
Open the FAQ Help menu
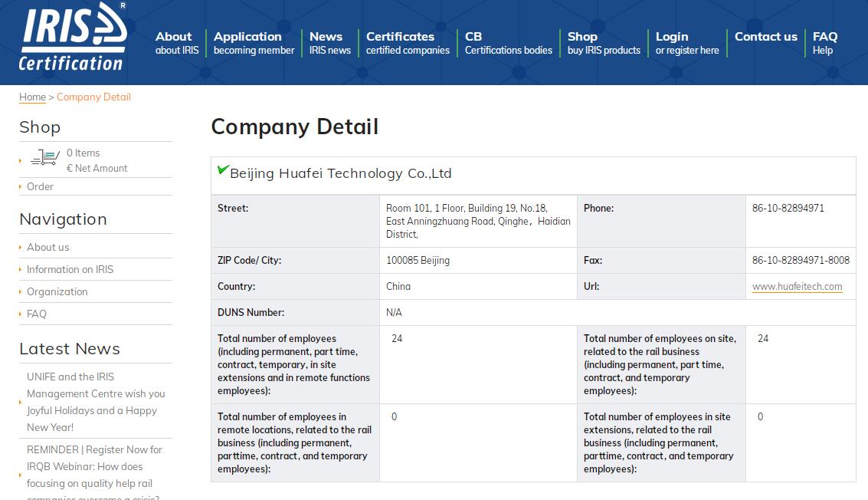point(824,43)
